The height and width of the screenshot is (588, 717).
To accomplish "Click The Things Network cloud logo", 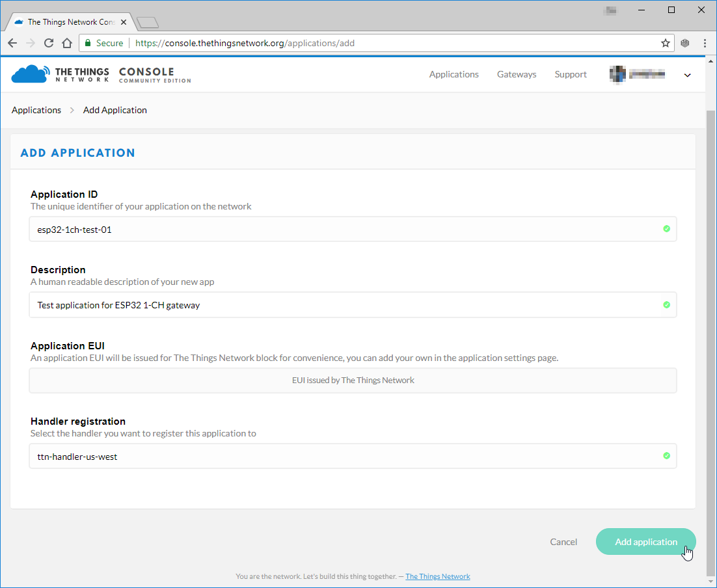I will coord(30,74).
